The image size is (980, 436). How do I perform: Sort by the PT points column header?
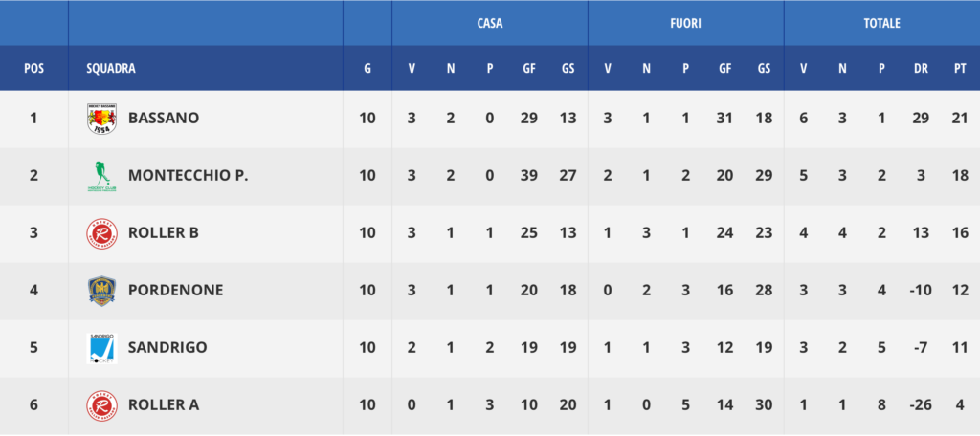[960, 69]
